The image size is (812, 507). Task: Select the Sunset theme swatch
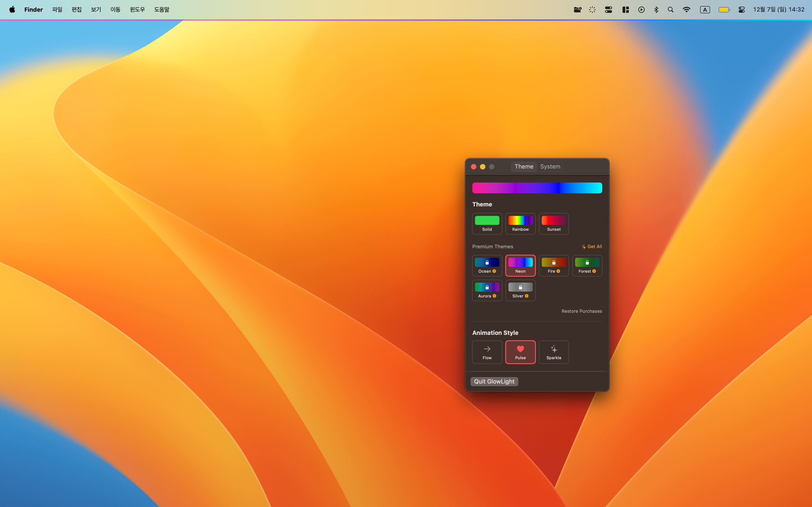pos(554,223)
